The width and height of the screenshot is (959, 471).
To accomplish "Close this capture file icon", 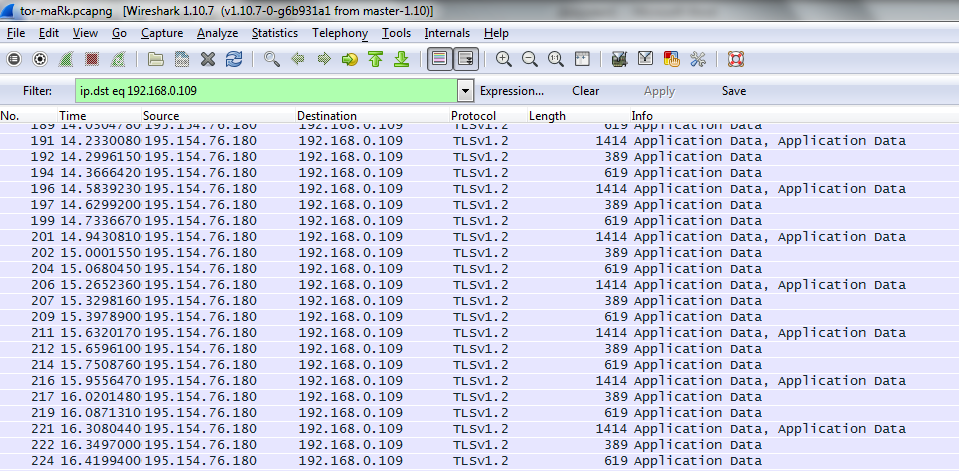I will coord(208,59).
